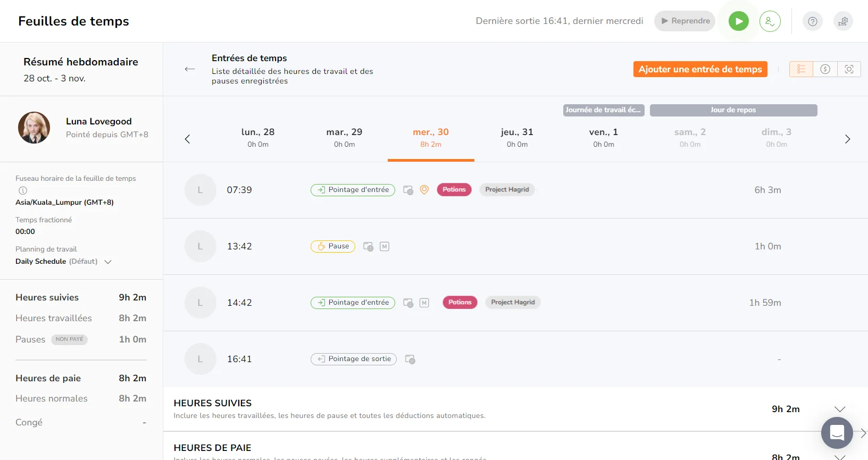
Task: Select the lun., 28 day tab
Action: coord(258,137)
